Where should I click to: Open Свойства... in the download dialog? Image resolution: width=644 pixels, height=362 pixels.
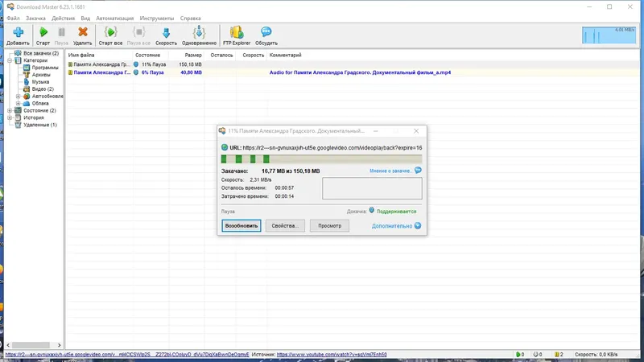tap(285, 226)
